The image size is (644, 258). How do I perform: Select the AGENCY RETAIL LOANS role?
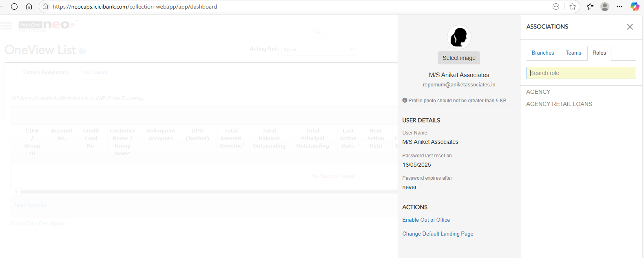pyautogui.click(x=559, y=104)
